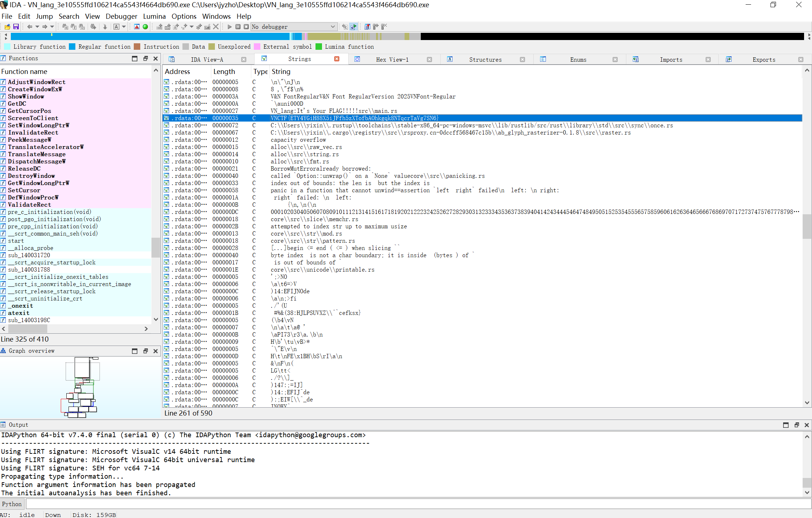The height and width of the screenshot is (518, 812).
Task: Open the File menu
Action: [x=7, y=16]
